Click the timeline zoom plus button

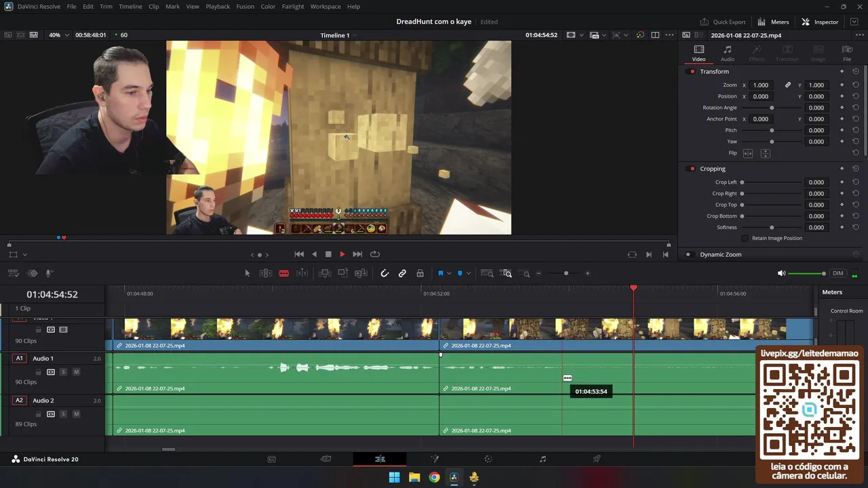click(587, 273)
